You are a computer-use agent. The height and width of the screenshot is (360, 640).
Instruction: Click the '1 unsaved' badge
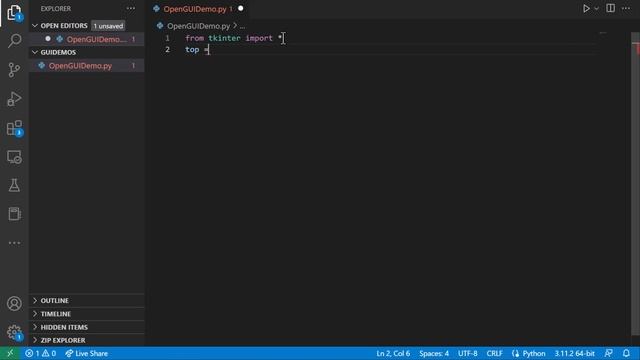(x=108, y=26)
